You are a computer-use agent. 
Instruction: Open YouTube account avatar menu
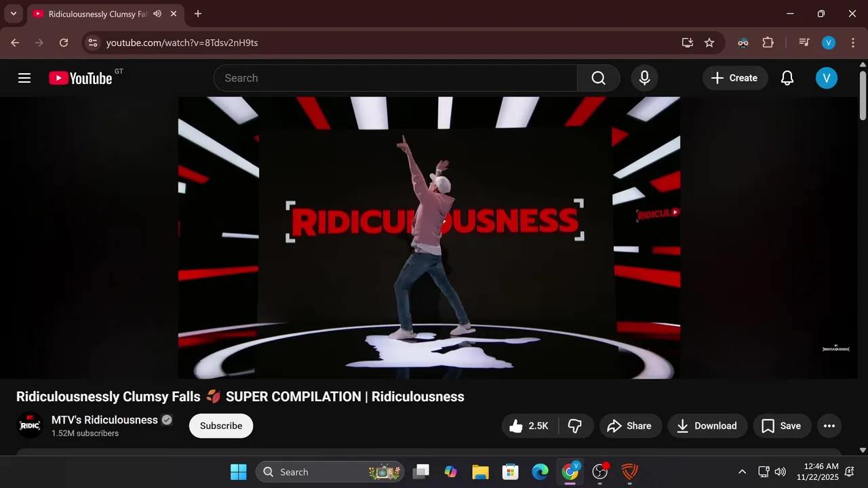click(x=826, y=78)
